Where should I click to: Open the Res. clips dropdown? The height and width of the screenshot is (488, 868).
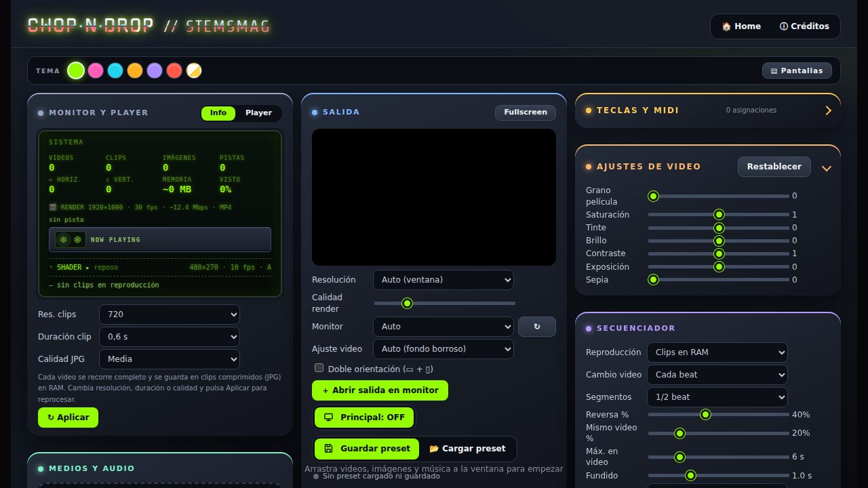coord(170,314)
